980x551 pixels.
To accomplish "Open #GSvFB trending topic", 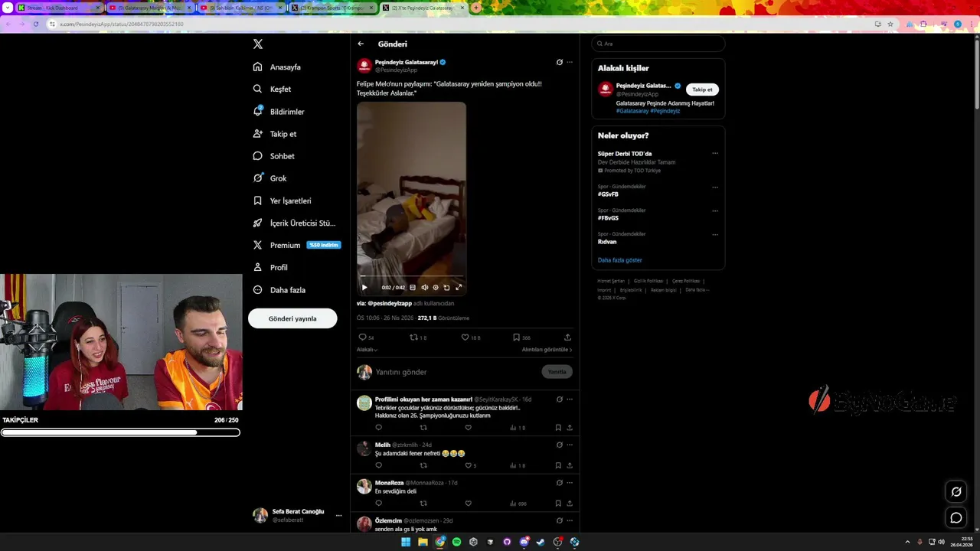I will pyautogui.click(x=608, y=194).
